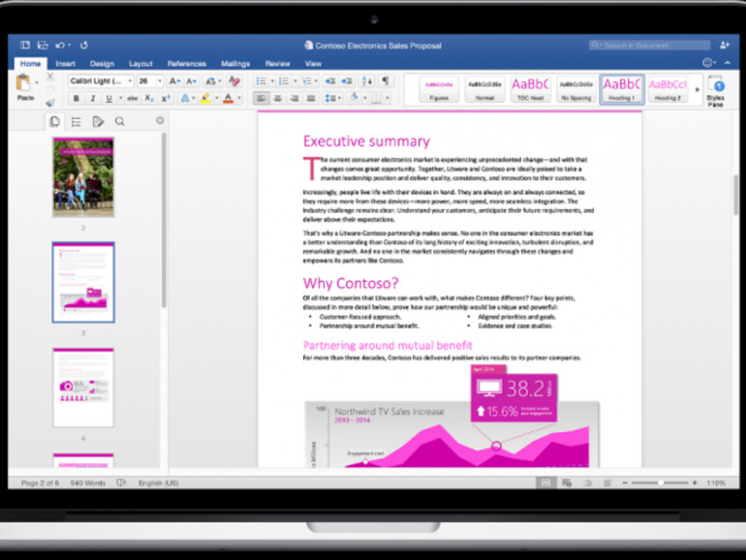Click the text highlight color marker
The image size is (746, 560).
pos(205,98)
